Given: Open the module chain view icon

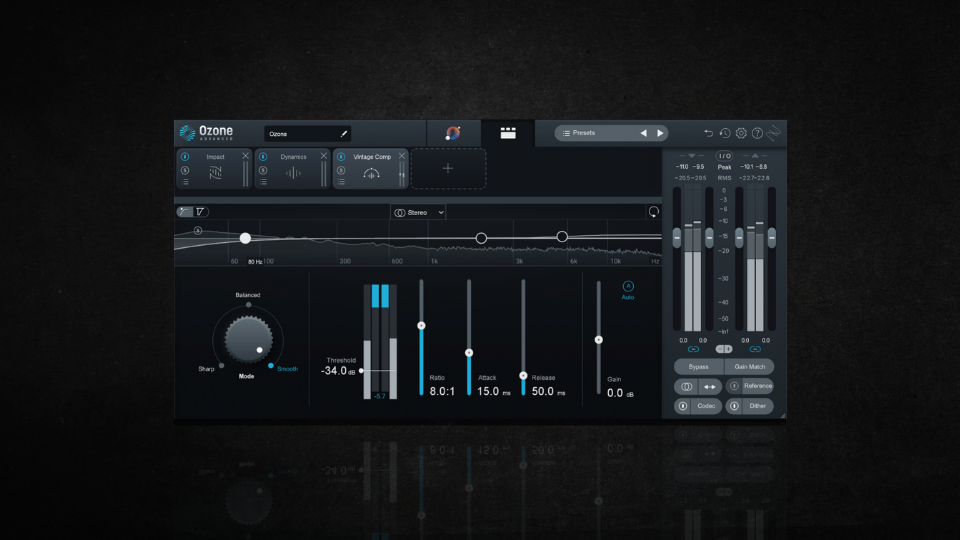Looking at the screenshot, I should click(x=508, y=133).
